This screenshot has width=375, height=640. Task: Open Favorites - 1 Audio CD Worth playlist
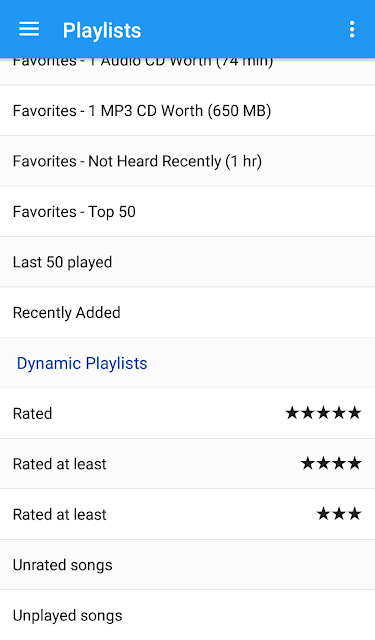187,71
